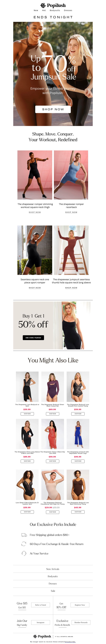Open the Sale footer link

point(53,591)
